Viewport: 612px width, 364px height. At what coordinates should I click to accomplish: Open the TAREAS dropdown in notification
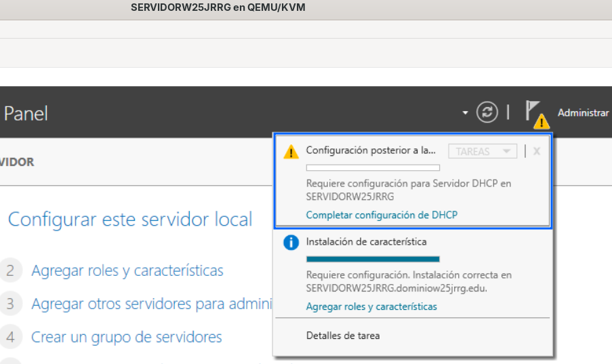(483, 151)
